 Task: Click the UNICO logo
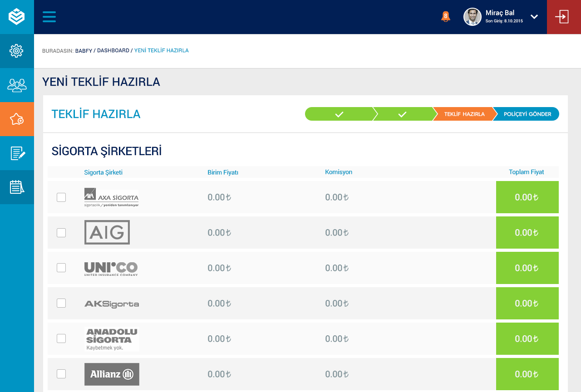click(x=111, y=269)
